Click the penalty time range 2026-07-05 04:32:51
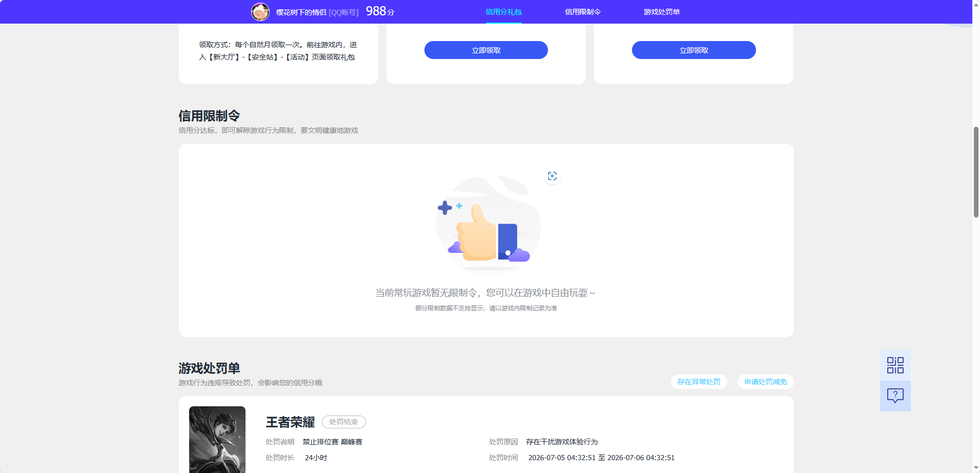 pyautogui.click(x=601, y=458)
